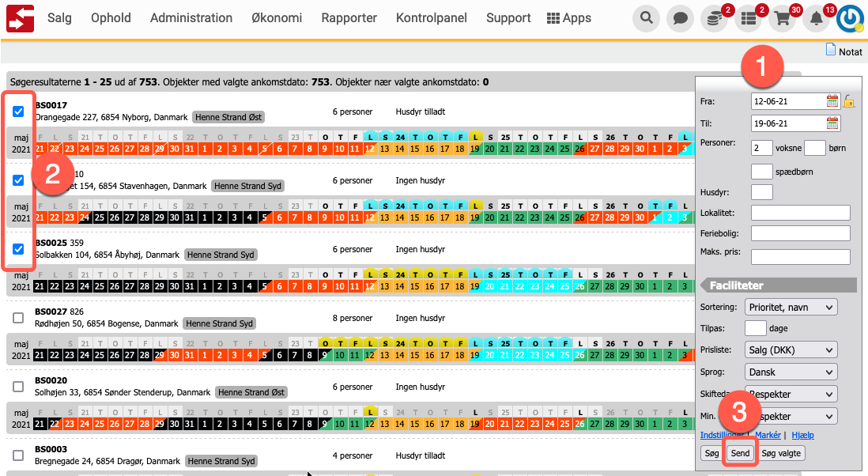Open the Kontrolpanel menu
868x476 pixels.
431,17
